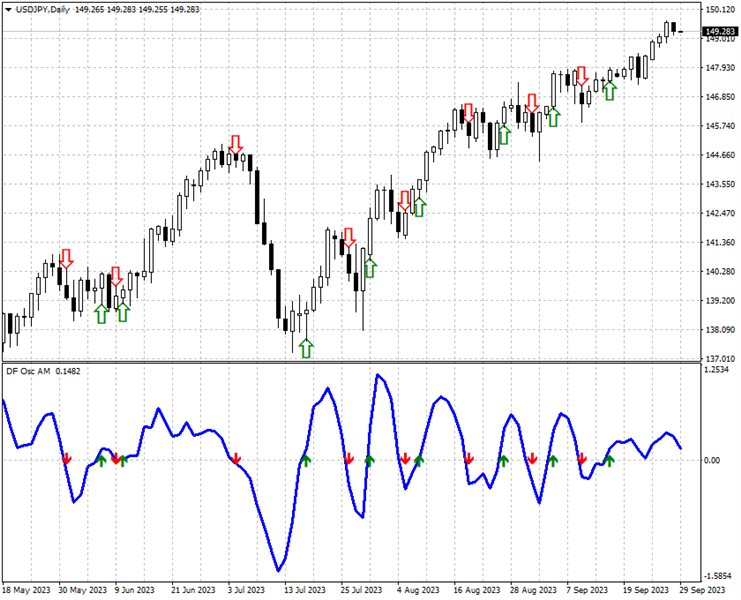Click the 30 May 2023 date label
This screenshot has width=741, height=600.
83,590
